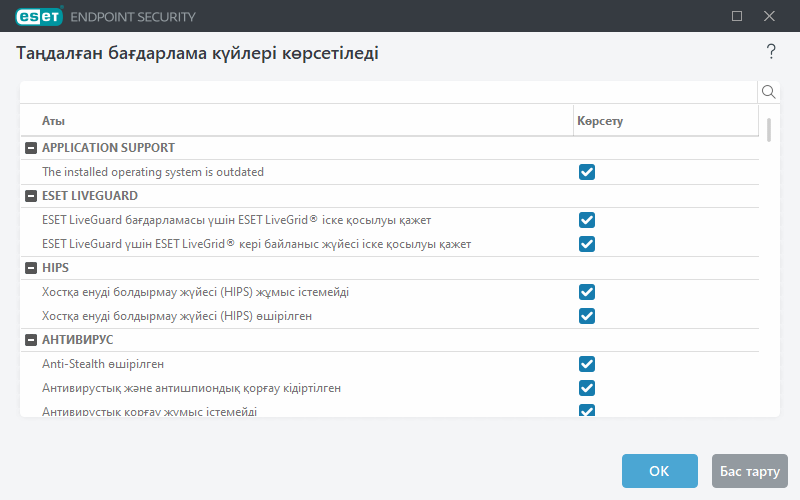
Task: Toggle checkbox for 'кері байланыс жүйесі' row
Action: click(x=587, y=244)
